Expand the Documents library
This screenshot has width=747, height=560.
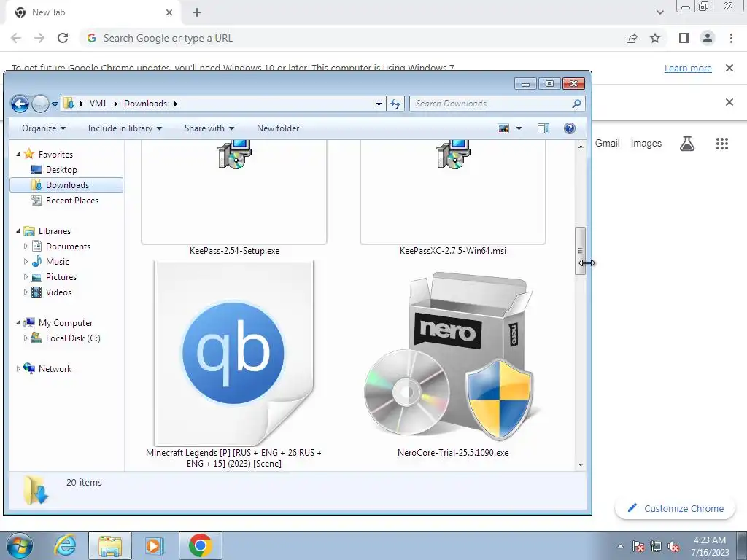click(x=26, y=246)
